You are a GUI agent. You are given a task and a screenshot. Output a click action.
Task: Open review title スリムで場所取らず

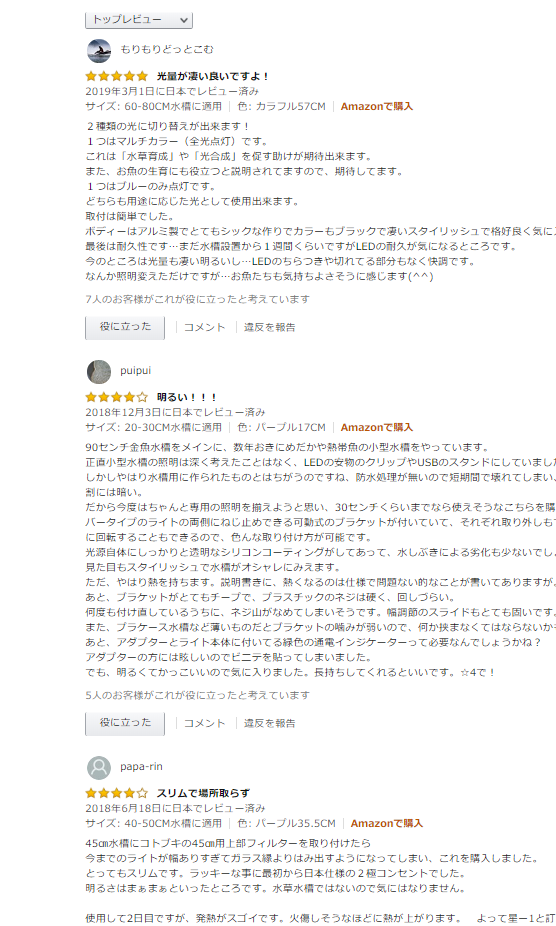203,793
